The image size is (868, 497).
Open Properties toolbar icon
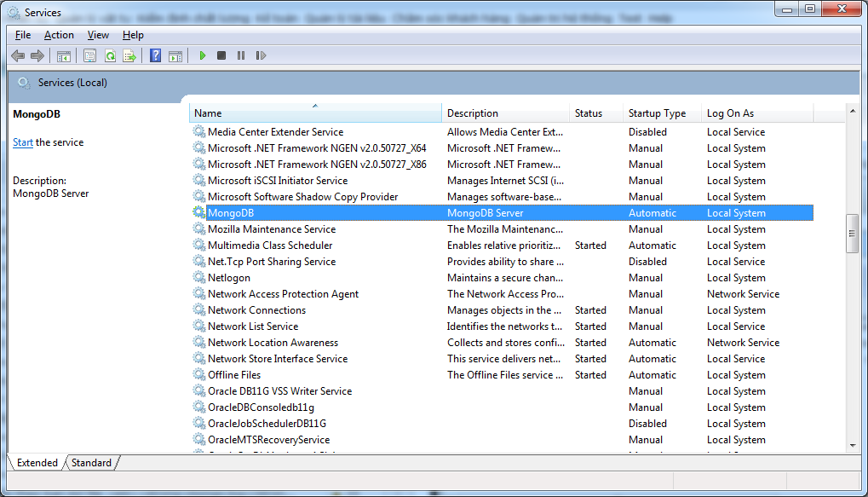(89, 55)
